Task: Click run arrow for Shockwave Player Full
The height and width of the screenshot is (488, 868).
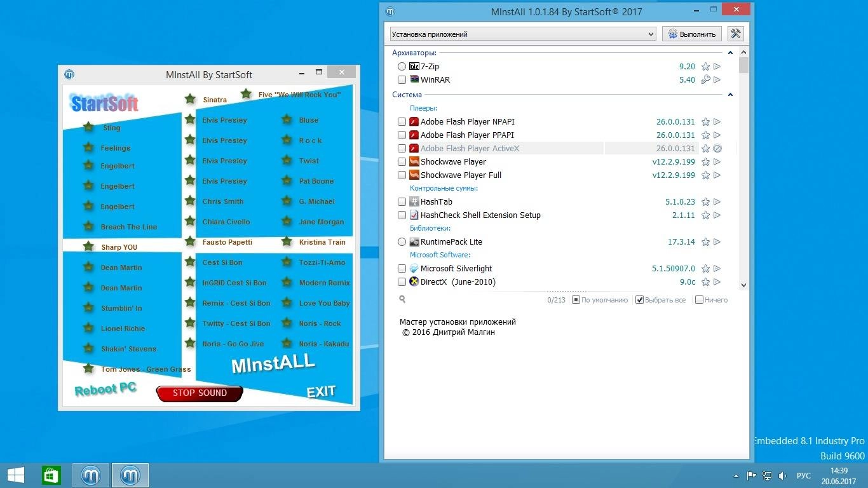Action: [x=717, y=175]
